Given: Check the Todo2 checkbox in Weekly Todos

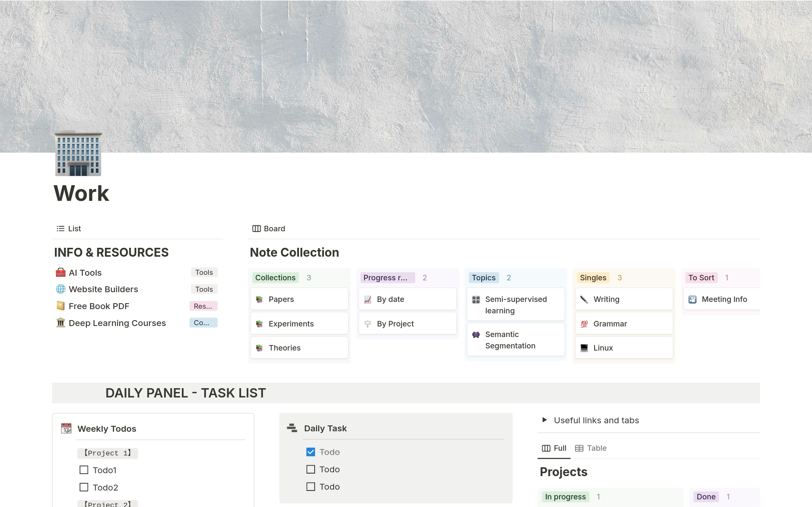Looking at the screenshot, I should (x=84, y=487).
